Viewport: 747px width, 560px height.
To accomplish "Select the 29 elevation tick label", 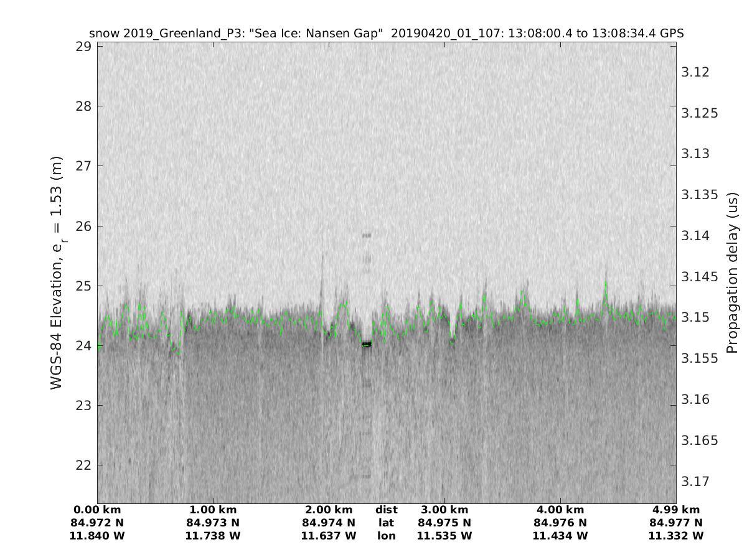I will [x=84, y=47].
